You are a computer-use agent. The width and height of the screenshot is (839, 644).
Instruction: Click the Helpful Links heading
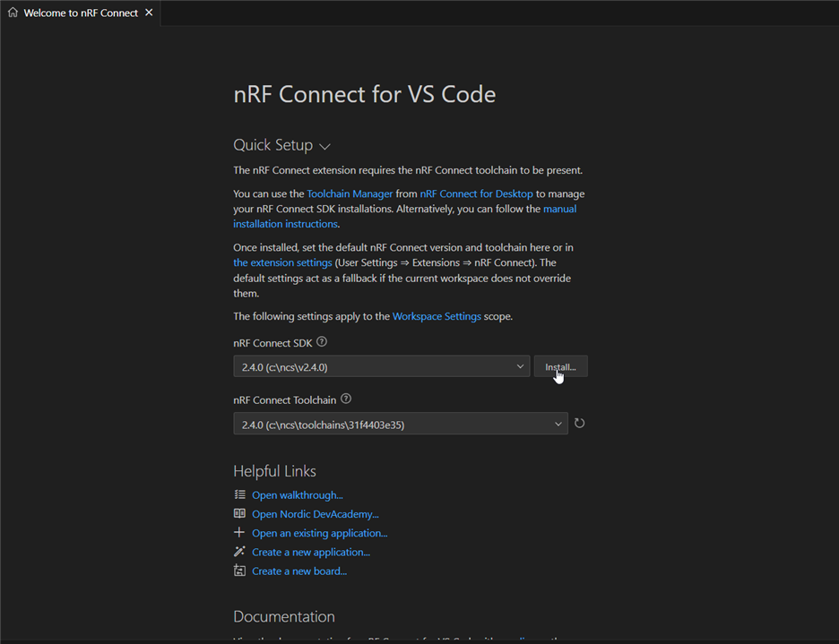click(274, 471)
